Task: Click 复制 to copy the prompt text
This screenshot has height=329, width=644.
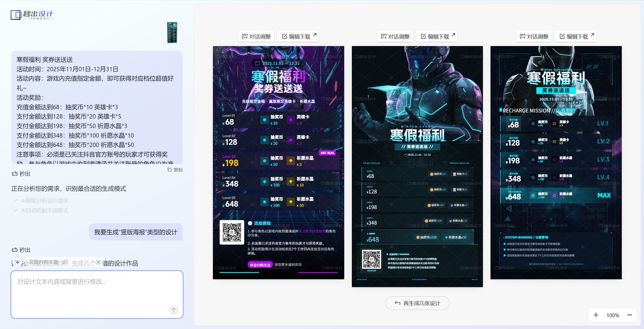Action: tap(175, 170)
